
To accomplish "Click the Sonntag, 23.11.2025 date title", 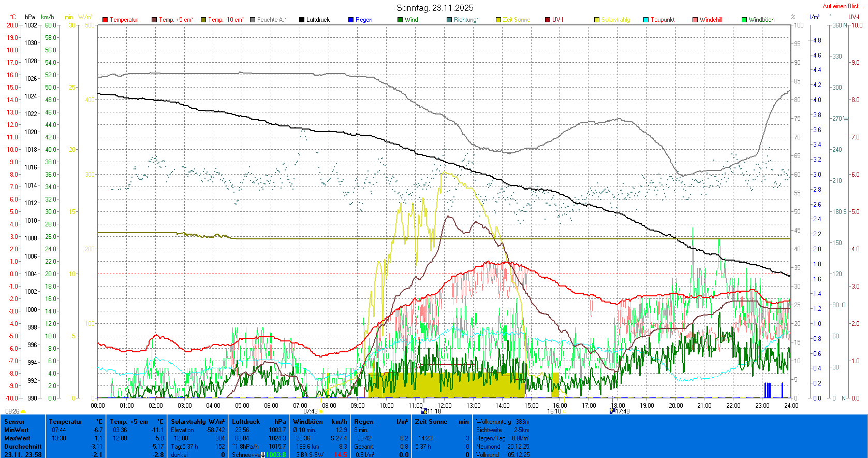I will pyautogui.click(x=435, y=8).
